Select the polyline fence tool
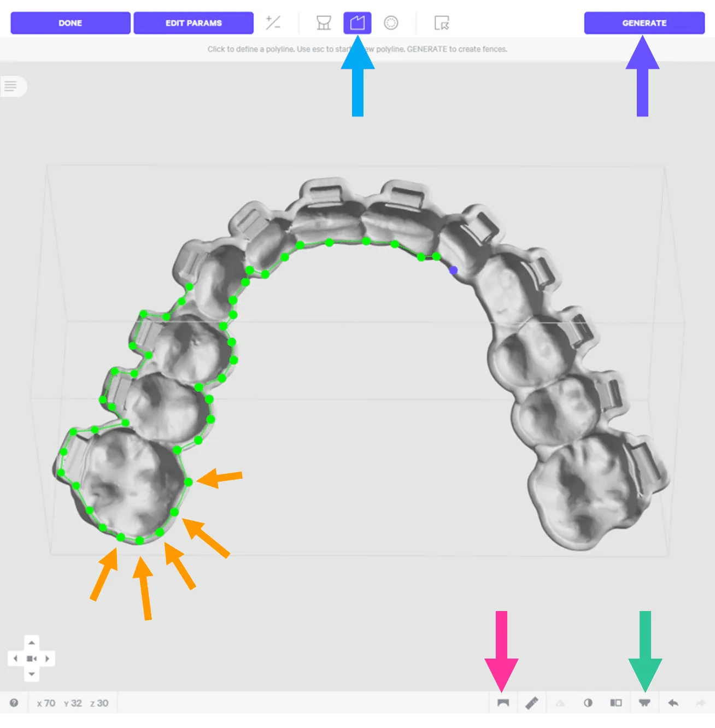 [357, 23]
